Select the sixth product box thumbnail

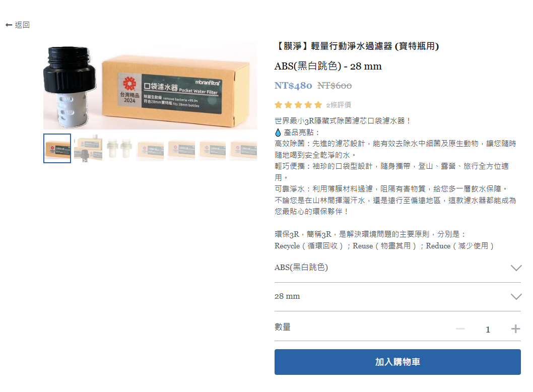click(x=212, y=148)
